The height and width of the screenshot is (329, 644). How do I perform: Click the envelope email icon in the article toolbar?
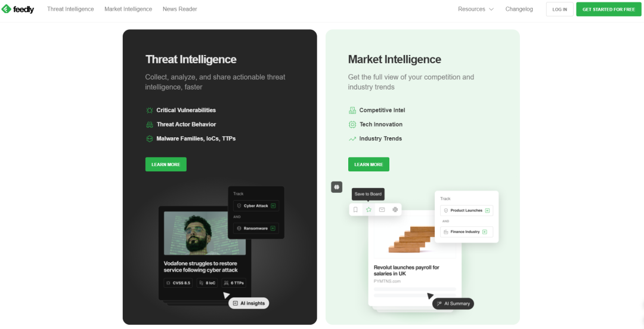[382, 210]
